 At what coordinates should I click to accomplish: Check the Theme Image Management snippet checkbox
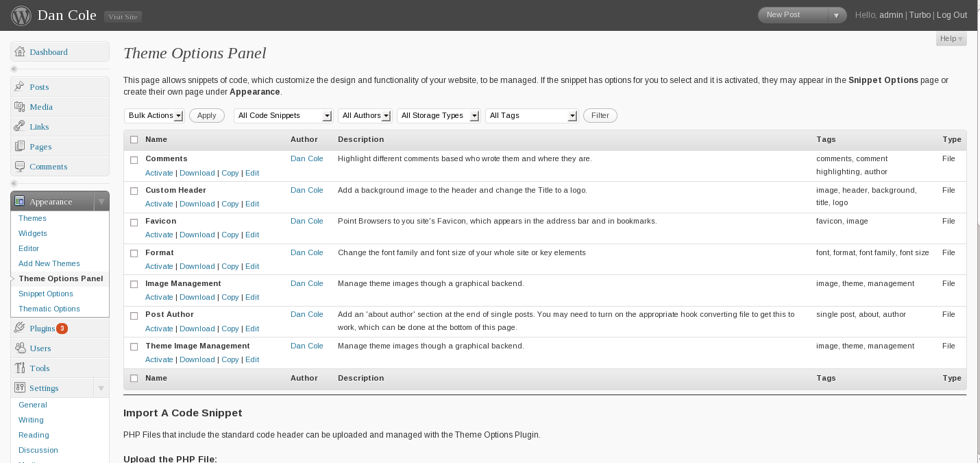coord(134,347)
